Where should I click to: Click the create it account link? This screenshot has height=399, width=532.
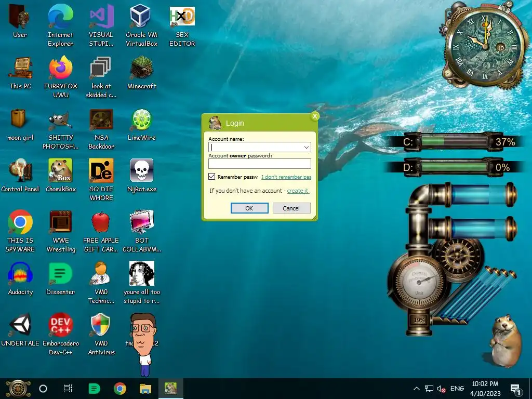(x=298, y=191)
